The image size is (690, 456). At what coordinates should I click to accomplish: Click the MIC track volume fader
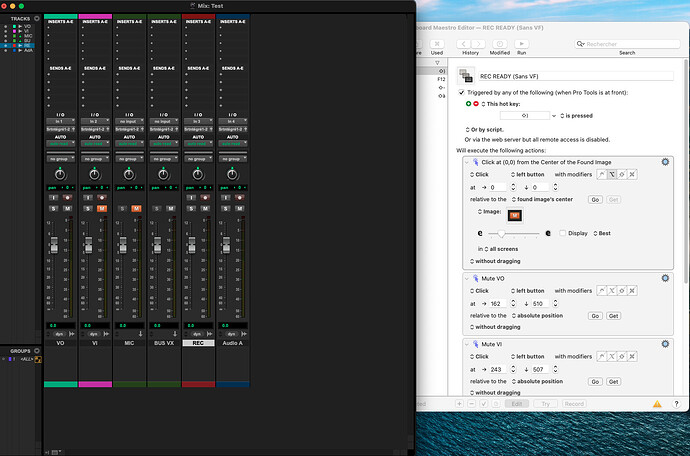click(x=123, y=245)
